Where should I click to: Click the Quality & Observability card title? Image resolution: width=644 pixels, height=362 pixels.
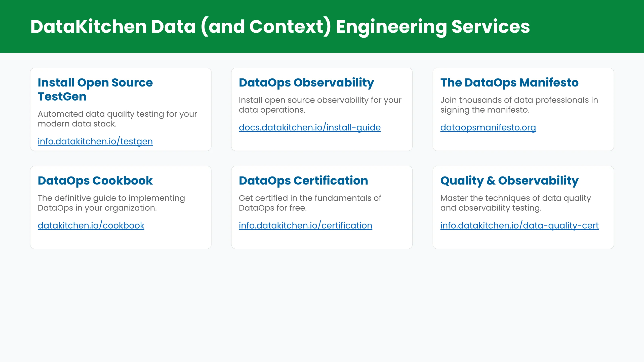point(509,181)
